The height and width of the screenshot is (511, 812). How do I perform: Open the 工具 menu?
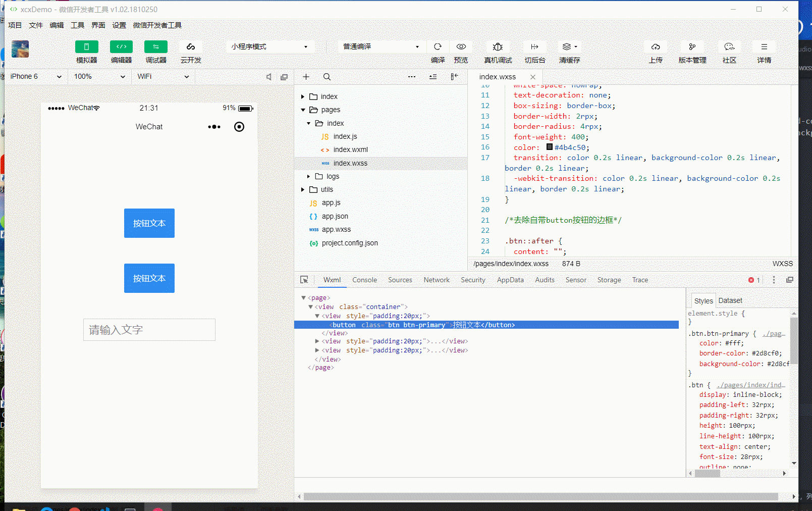pyautogui.click(x=77, y=25)
